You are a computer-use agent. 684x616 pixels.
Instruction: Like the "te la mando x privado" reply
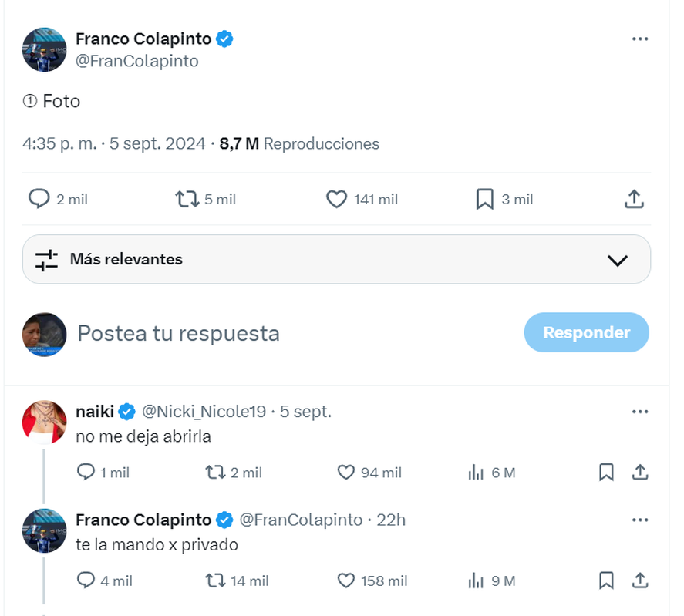pos(347,581)
